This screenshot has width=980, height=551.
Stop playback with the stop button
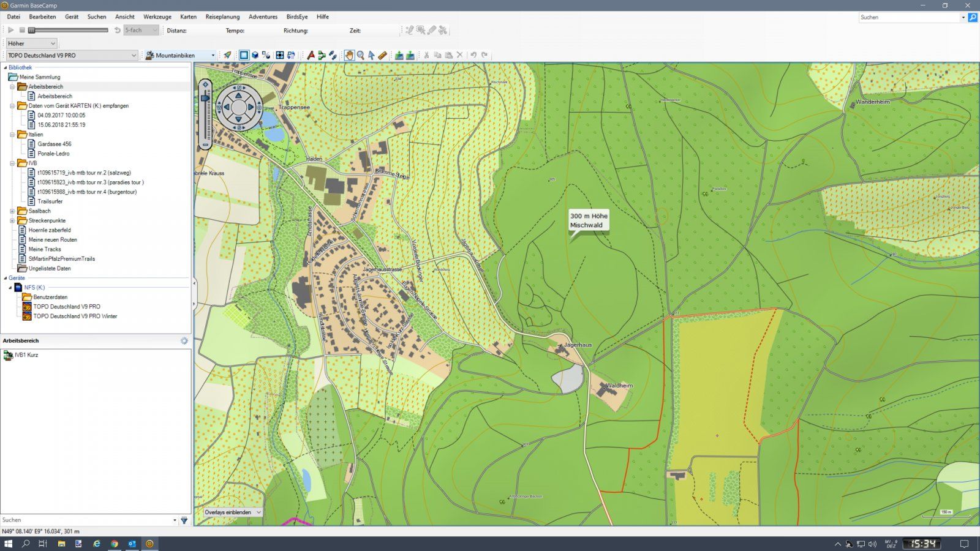22,30
